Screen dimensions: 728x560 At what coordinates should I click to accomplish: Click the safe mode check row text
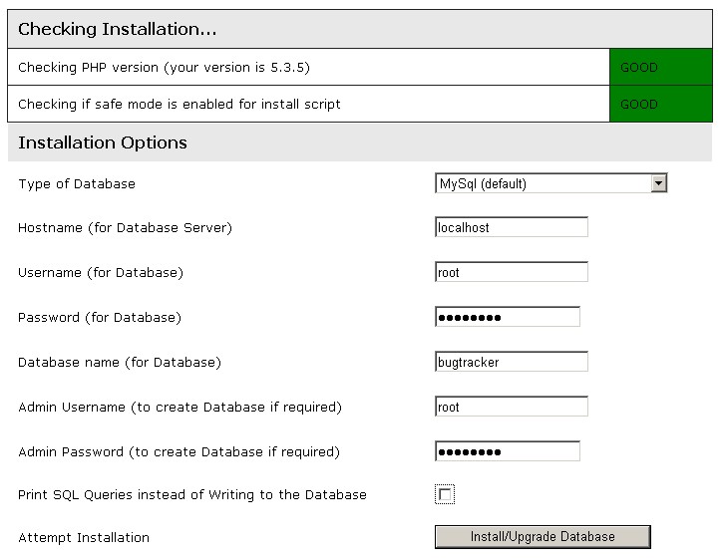[180, 104]
